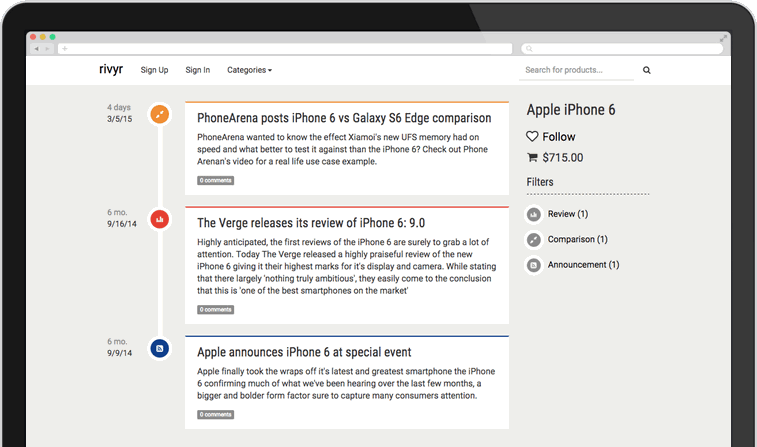
Task: Open the Apple announces iPhone 6 post
Action: pos(304,352)
